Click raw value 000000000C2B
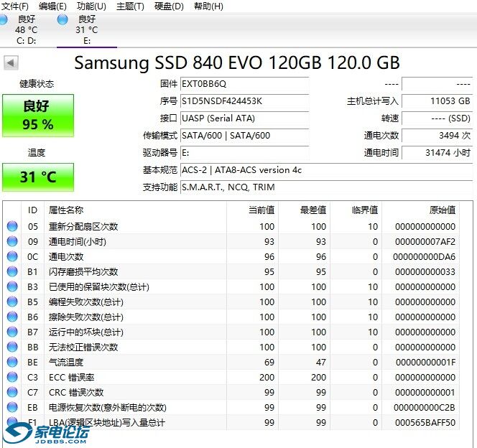477x448 pixels. [425, 408]
